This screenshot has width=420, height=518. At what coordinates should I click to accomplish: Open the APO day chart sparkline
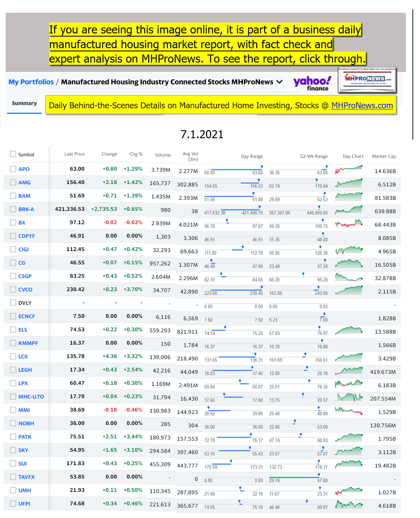pos(349,169)
